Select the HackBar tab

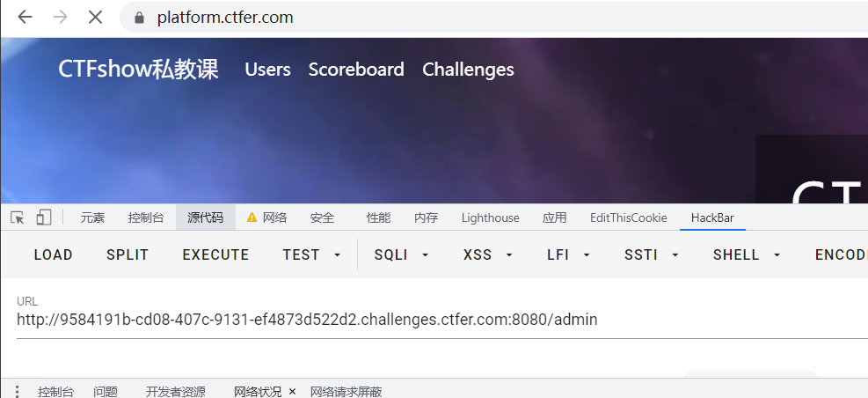[712, 217]
